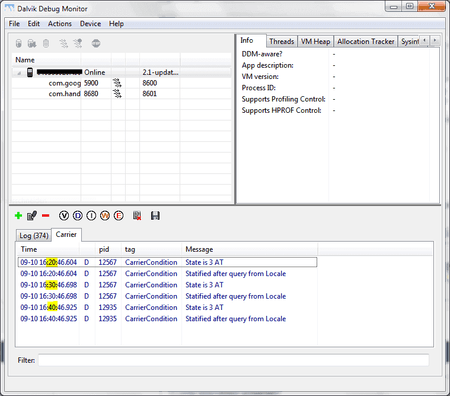Click the Process ID label
This screenshot has width=450, height=396.
pyautogui.click(x=259, y=88)
